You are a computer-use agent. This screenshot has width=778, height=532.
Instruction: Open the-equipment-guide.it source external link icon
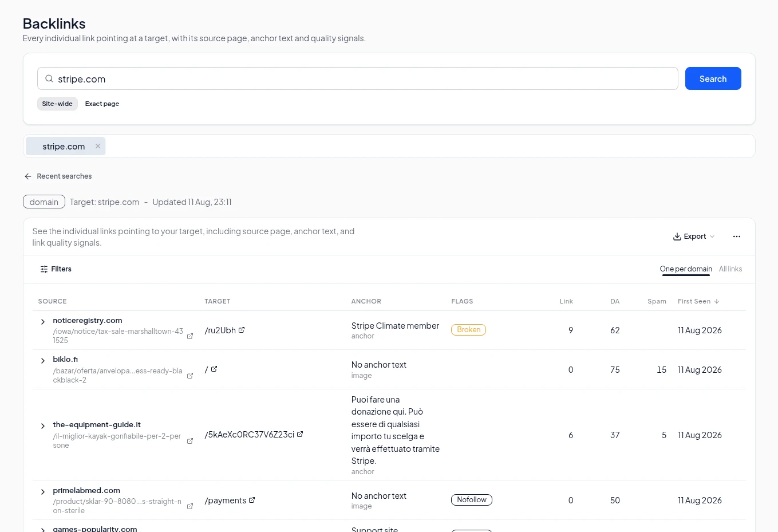(x=190, y=441)
